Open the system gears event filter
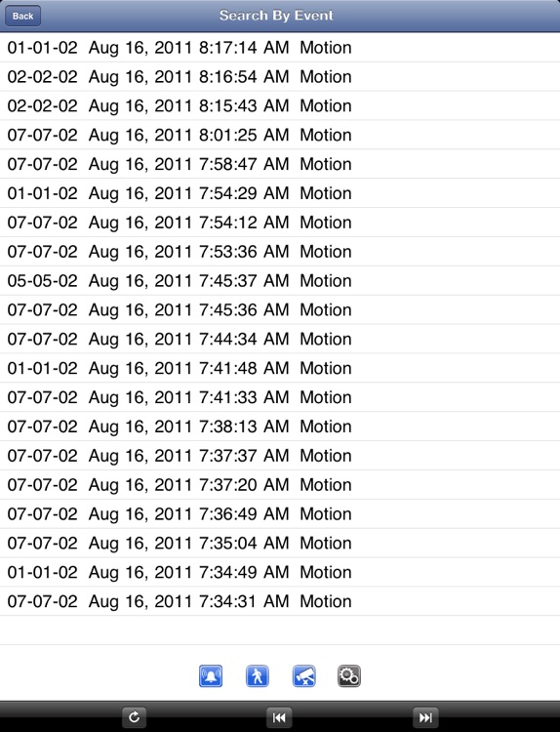 point(349,676)
